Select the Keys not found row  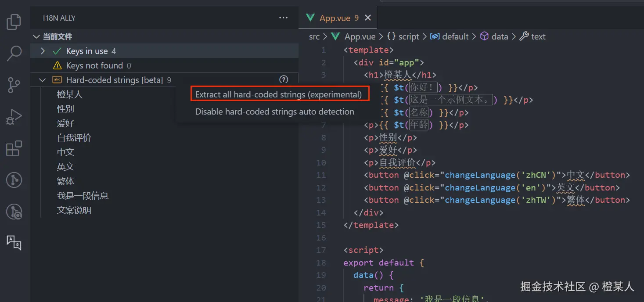coord(164,66)
